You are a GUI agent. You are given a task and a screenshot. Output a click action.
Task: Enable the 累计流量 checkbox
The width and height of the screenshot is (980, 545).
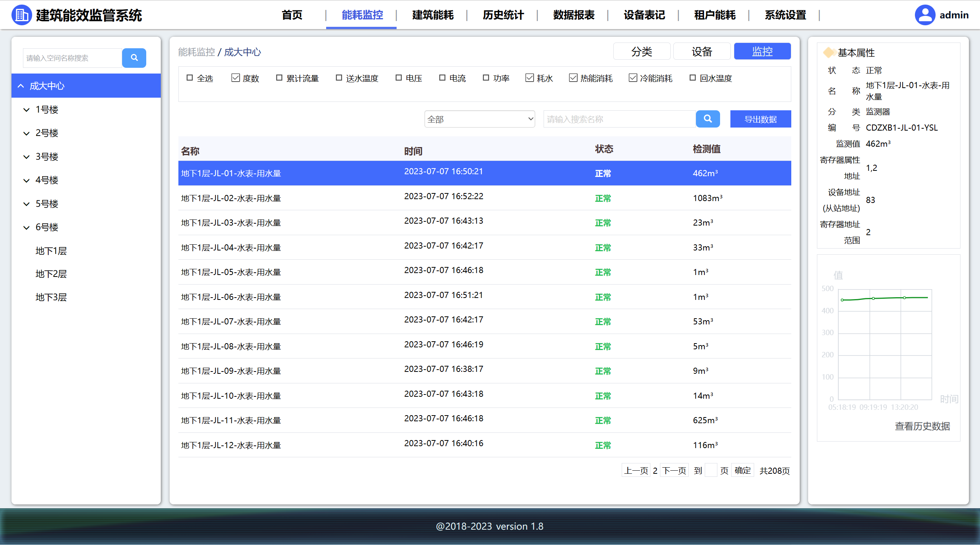(279, 78)
